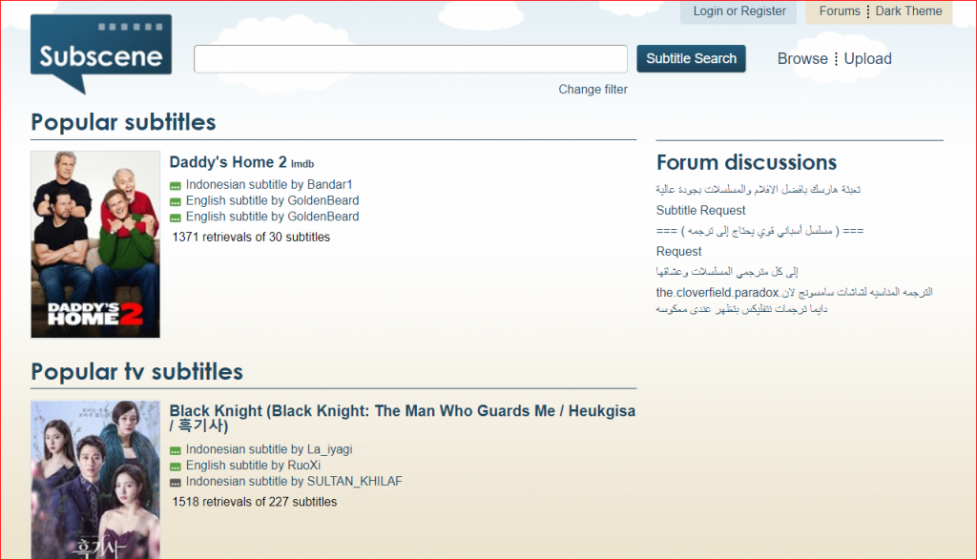
Task: Click green icon beside Bandar1's Indonesian subtitle
Action: (x=176, y=185)
